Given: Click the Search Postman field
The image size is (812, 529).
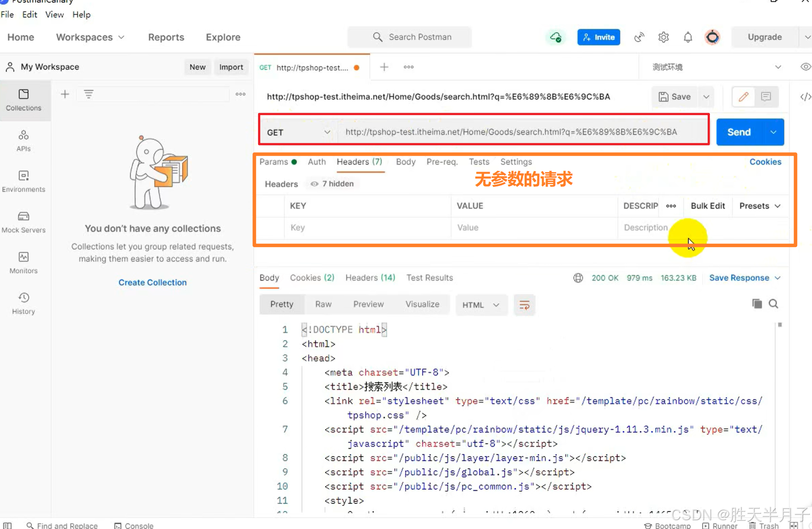Looking at the screenshot, I should point(409,37).
